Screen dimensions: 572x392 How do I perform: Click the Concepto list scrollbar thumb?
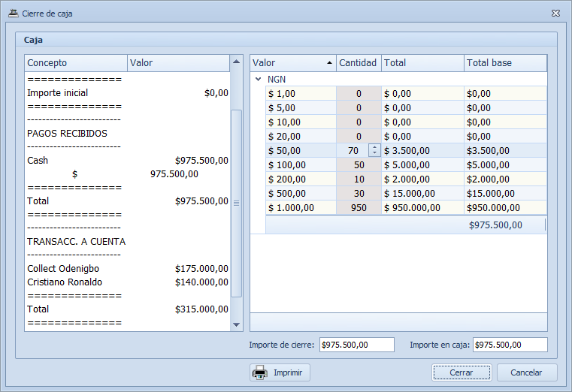point(237,202)
